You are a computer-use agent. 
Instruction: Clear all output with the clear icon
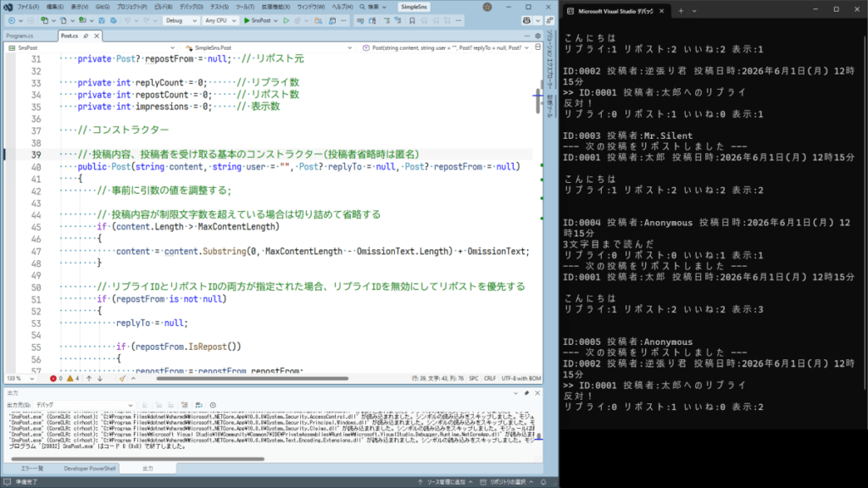click(184, 405)
